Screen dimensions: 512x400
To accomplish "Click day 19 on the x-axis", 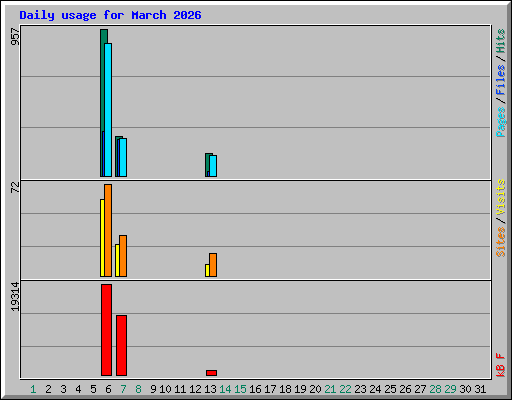I will 300,389.
